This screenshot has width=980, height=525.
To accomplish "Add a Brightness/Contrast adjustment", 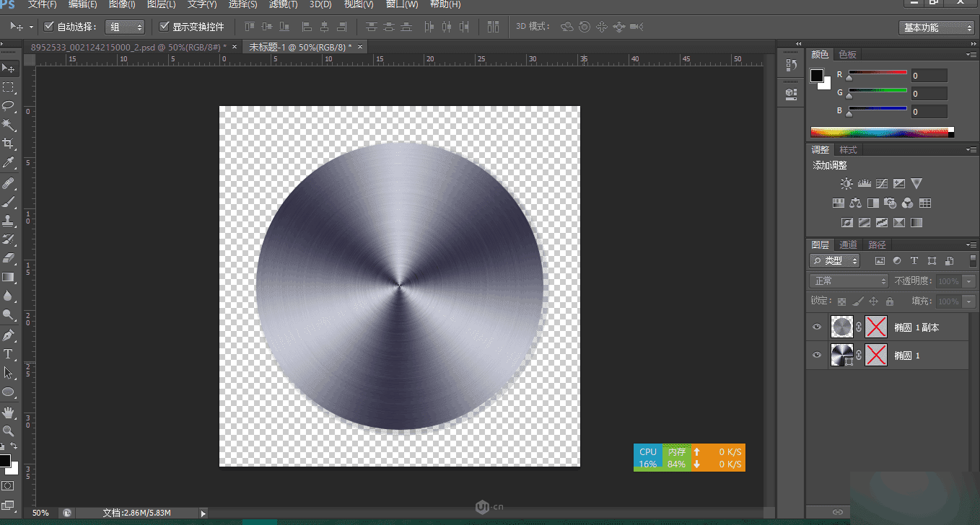I will coord(846,184).
